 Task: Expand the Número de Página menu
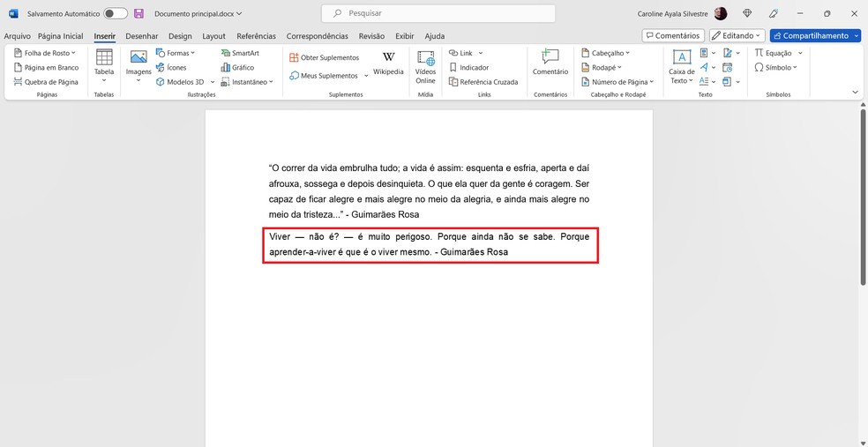tap(620, 82)
